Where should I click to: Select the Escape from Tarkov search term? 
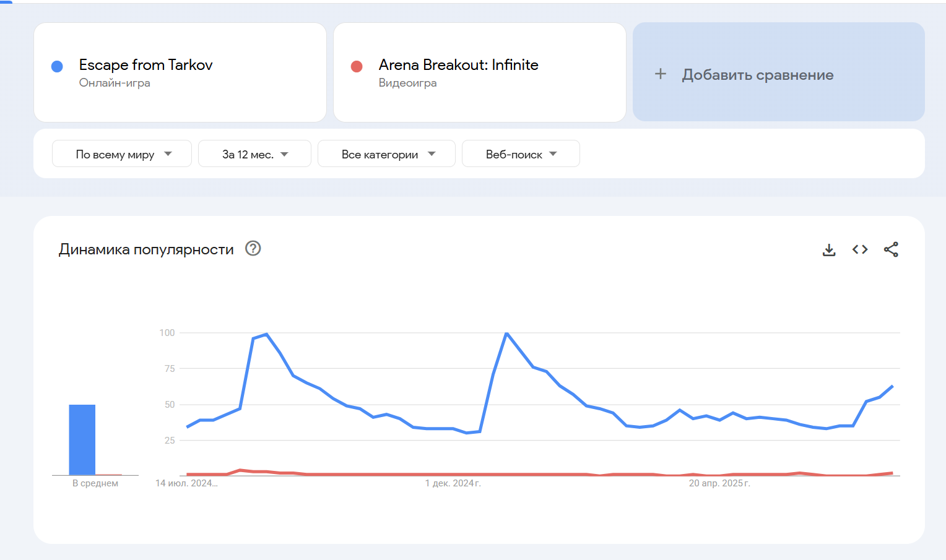[146, 65]
